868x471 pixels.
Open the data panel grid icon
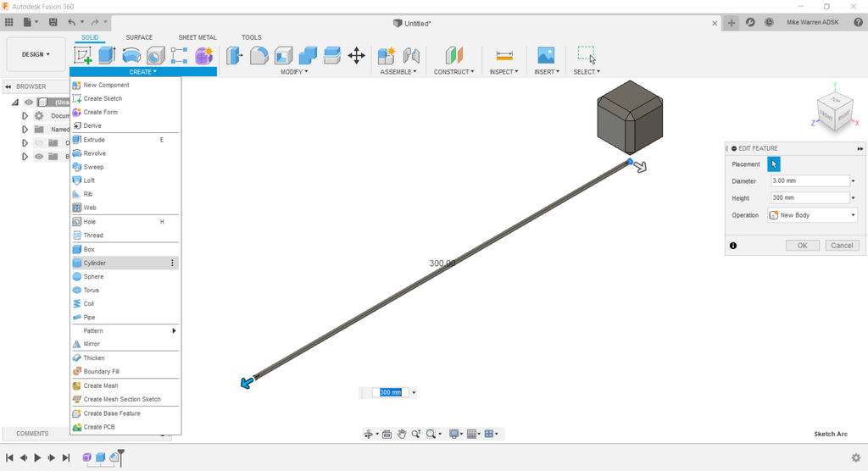coord(8,22)
